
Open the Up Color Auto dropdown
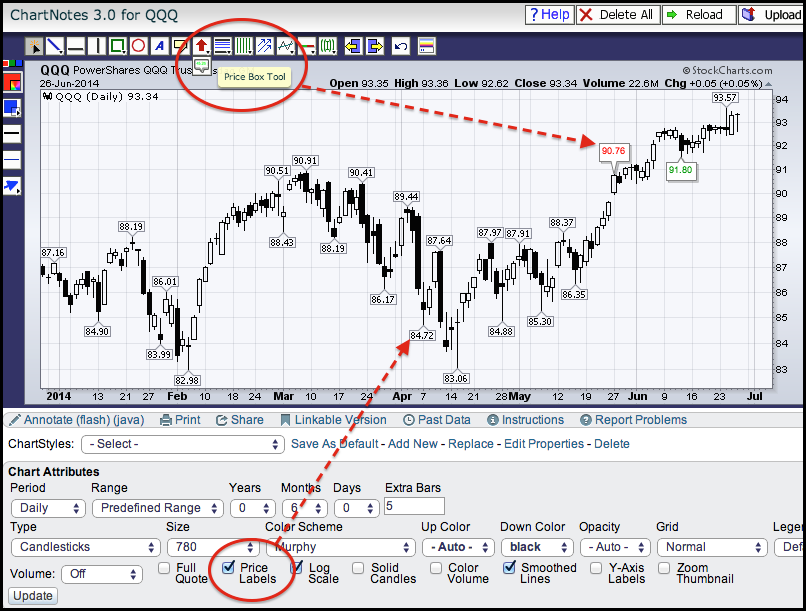point(458,547)
